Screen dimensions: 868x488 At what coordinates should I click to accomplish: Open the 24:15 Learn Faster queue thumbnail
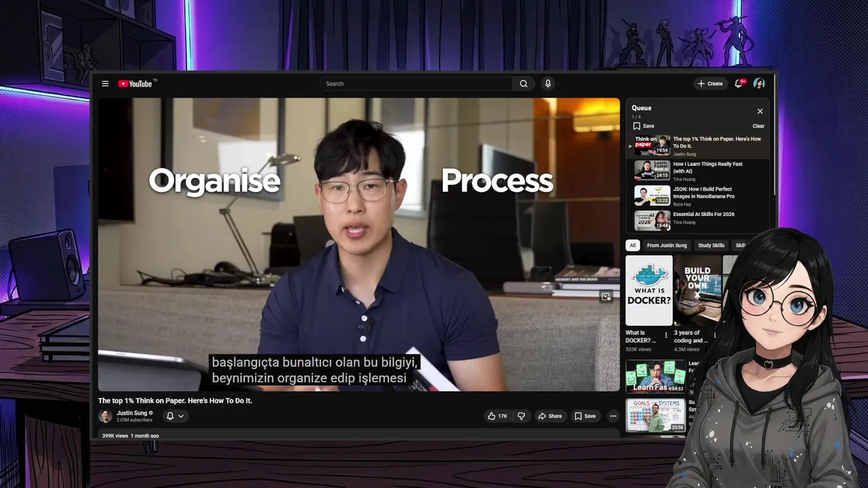(652, 170)
